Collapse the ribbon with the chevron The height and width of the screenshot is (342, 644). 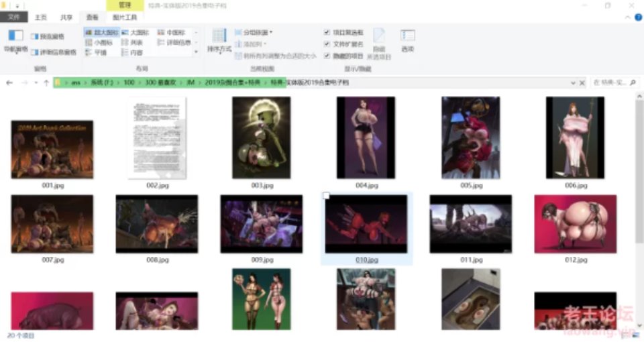point(628,17)
